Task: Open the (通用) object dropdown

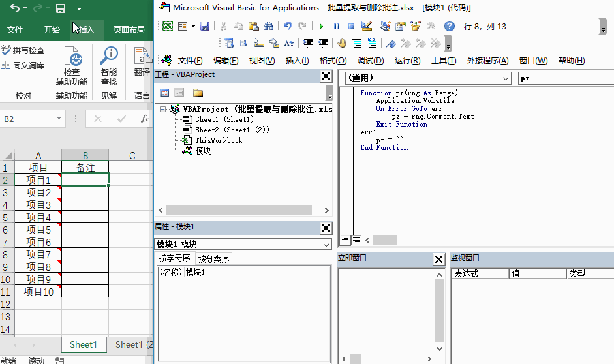Action: coord(506,78)
